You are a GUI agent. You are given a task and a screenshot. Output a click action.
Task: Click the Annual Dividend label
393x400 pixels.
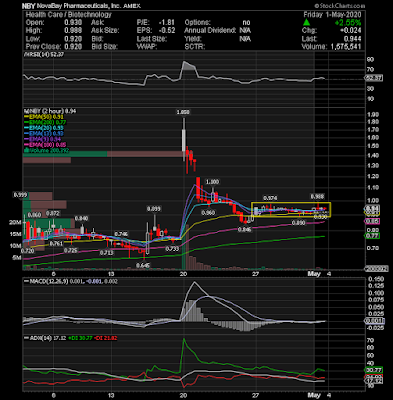210,31
